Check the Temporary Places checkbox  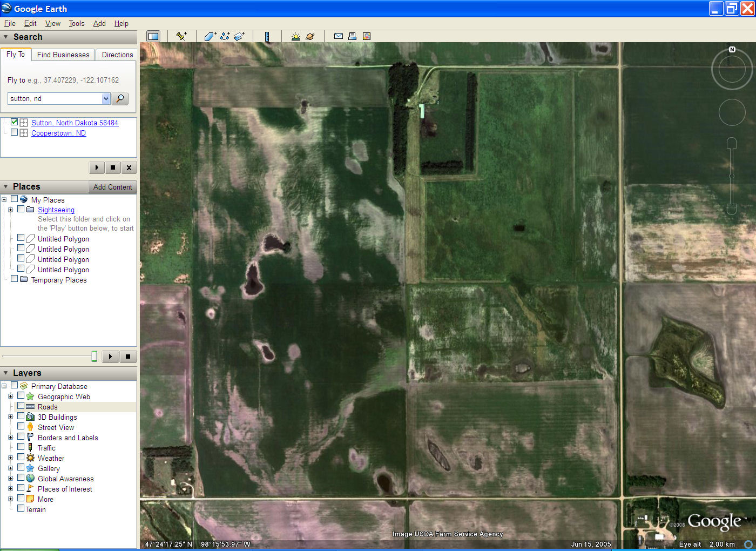click(14, 279)
